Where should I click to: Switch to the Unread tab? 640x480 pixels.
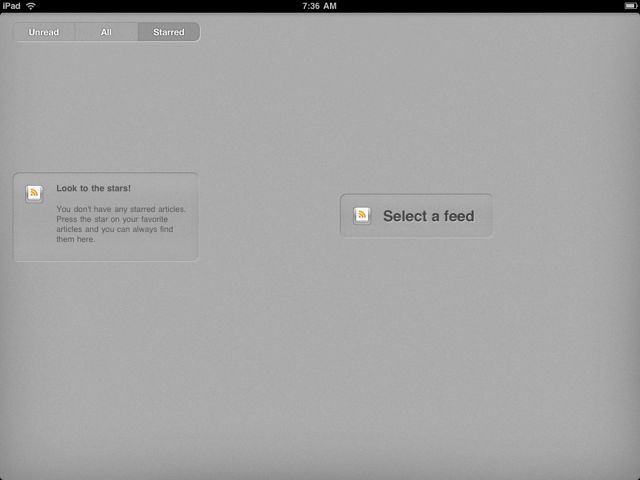44,32
